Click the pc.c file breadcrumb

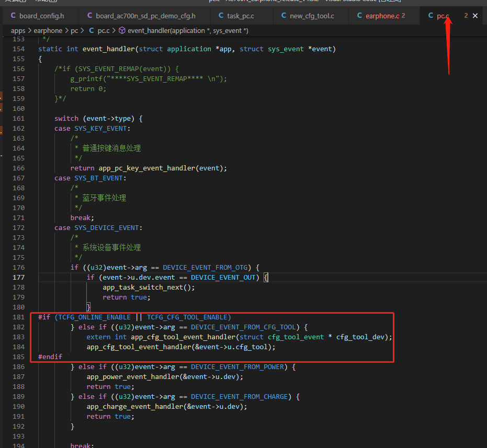click(x=104, y=31)
